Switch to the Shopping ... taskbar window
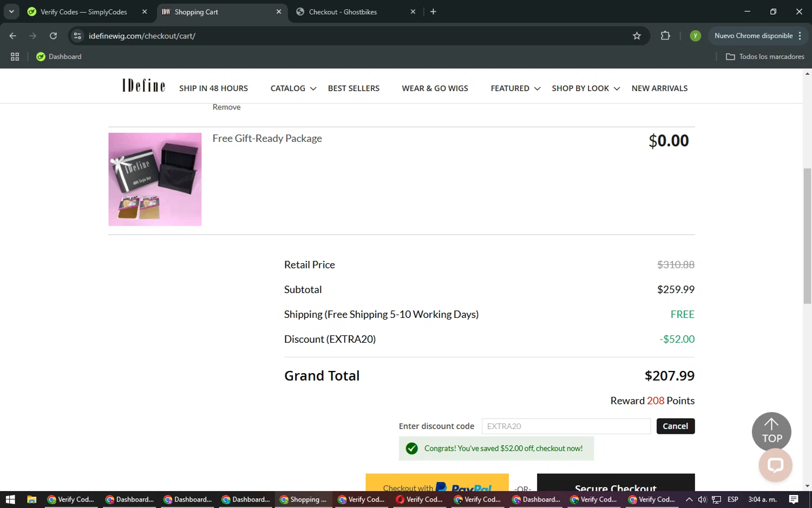 tap(303, 499)
